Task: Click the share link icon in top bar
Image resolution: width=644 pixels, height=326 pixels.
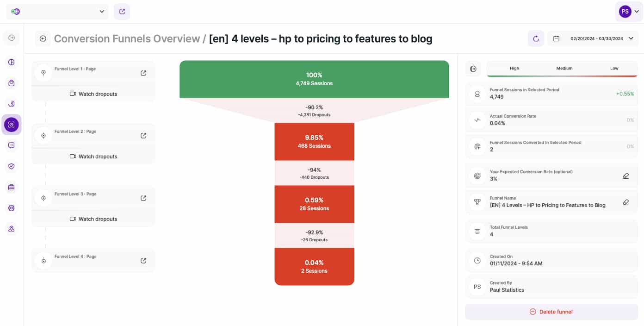Action: pos(122,12)
